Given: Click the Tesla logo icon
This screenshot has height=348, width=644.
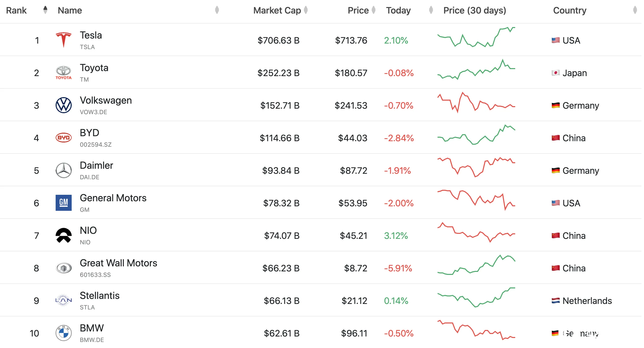Looking at the screenshot, I should (x=64, y=40).
